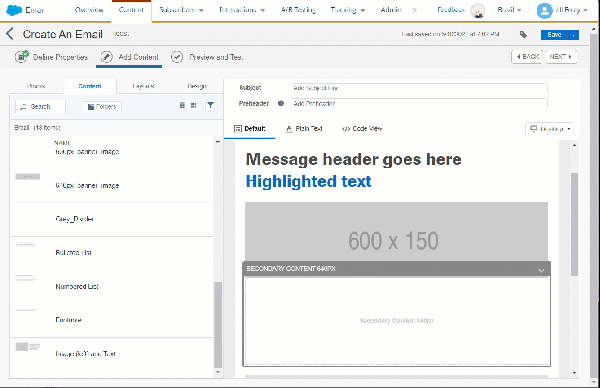Click the Highlighted text heading
The image size is (600, 388).
pyautogui.click(x=308, y=181)
